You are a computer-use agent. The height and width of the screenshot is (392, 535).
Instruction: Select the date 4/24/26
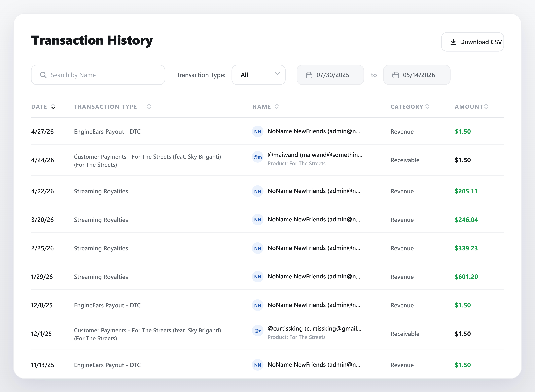(42, 160)
